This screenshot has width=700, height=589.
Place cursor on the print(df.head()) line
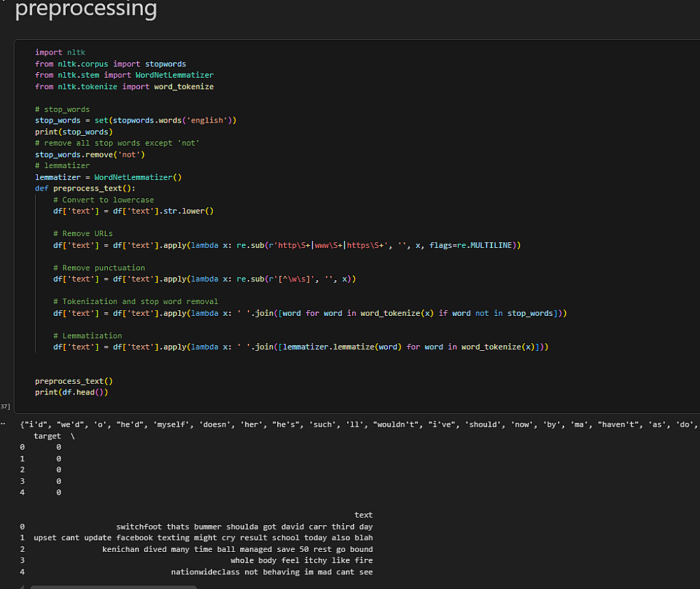pyautogui.click(x=71, y=392)
